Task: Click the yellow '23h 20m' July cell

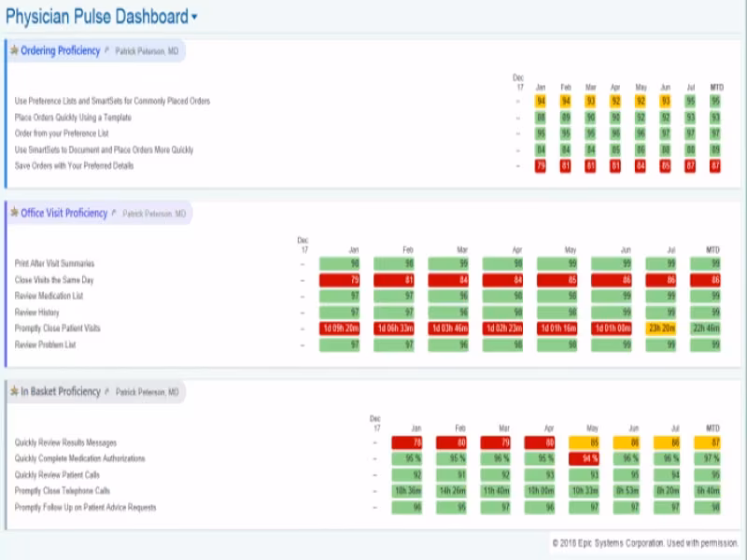Action: click(x=661, y=329)
